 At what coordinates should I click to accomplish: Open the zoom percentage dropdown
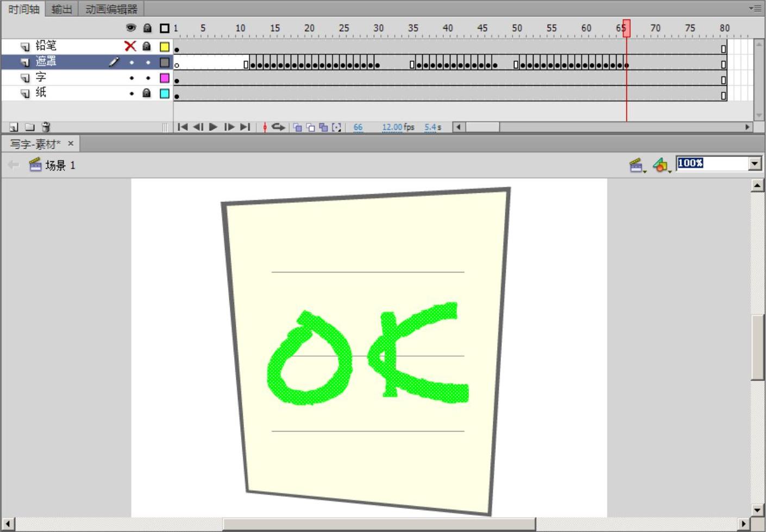tap(755, 163)
